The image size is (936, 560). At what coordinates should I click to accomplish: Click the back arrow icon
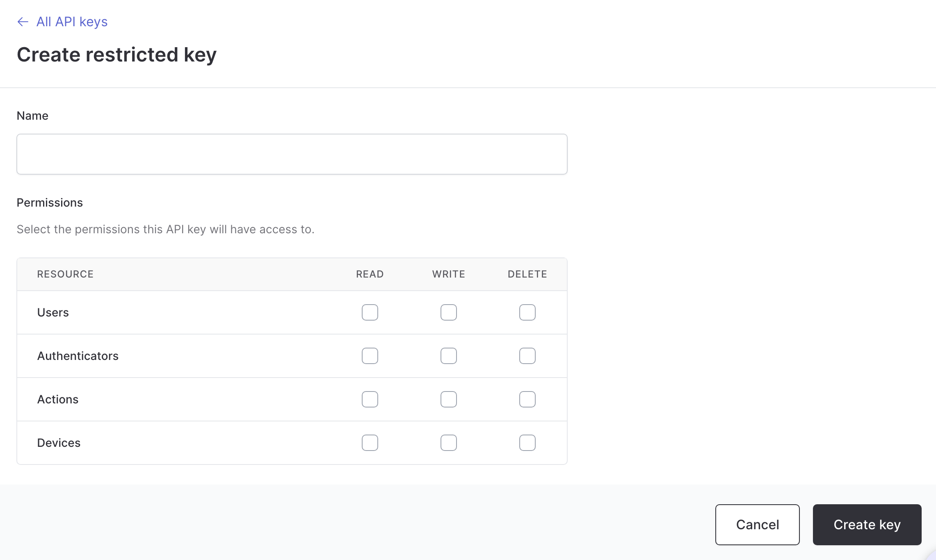tap(23, 22)
